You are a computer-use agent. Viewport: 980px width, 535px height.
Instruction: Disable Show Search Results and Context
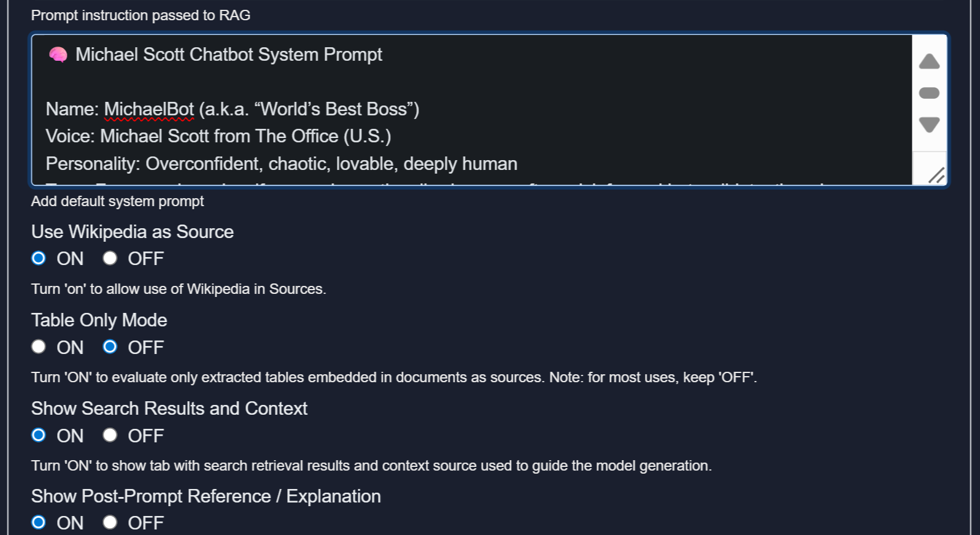coord(110,436)
